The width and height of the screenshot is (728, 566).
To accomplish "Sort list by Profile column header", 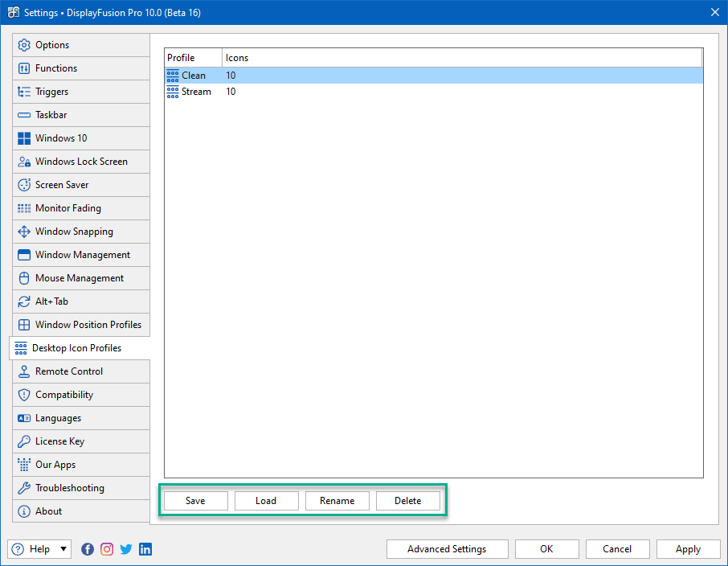I will click(193, 58).
